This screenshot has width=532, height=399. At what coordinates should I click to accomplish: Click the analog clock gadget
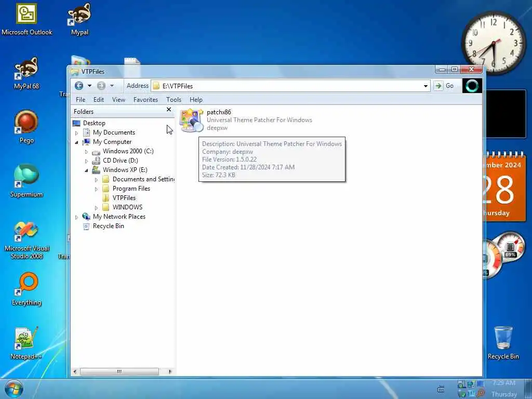pos(494,43)
